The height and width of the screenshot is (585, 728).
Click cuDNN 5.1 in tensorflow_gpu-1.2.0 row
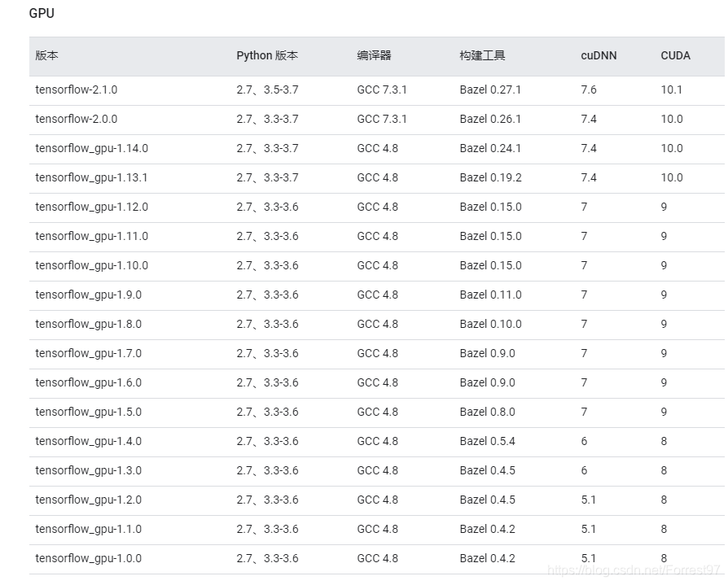tap(588, 499)
